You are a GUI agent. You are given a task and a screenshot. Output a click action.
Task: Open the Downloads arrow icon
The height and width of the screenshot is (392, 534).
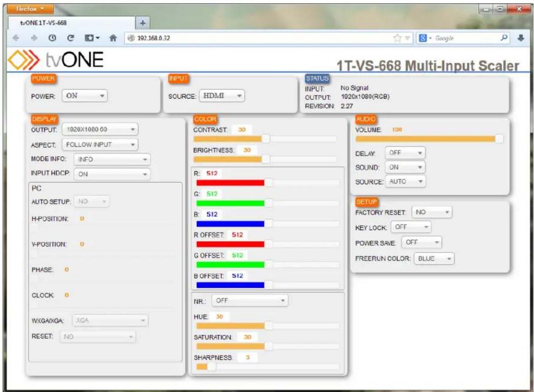coord(521,38)
